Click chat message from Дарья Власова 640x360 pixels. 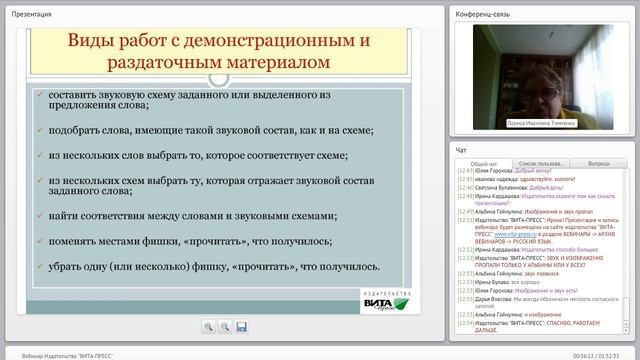pyautogui.click(x=538, y=302)
